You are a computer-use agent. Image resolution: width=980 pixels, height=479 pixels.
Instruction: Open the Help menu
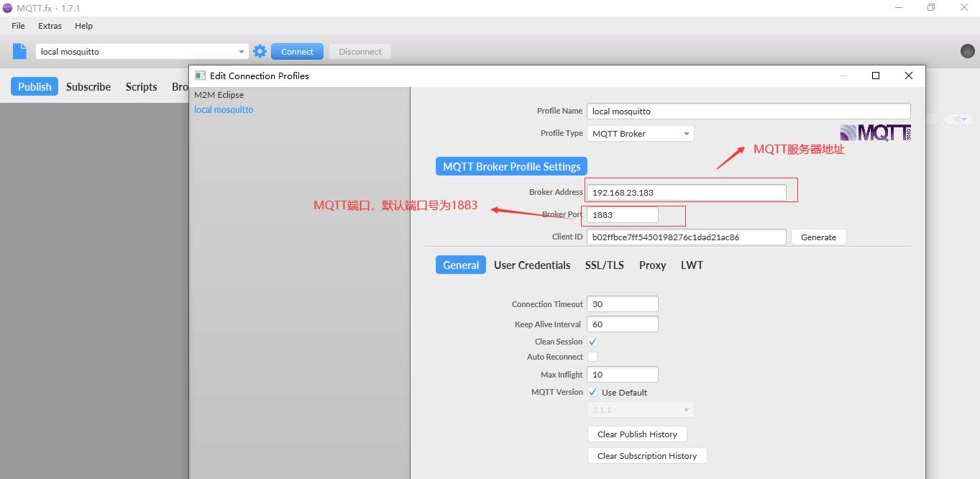tap(84, 26)
